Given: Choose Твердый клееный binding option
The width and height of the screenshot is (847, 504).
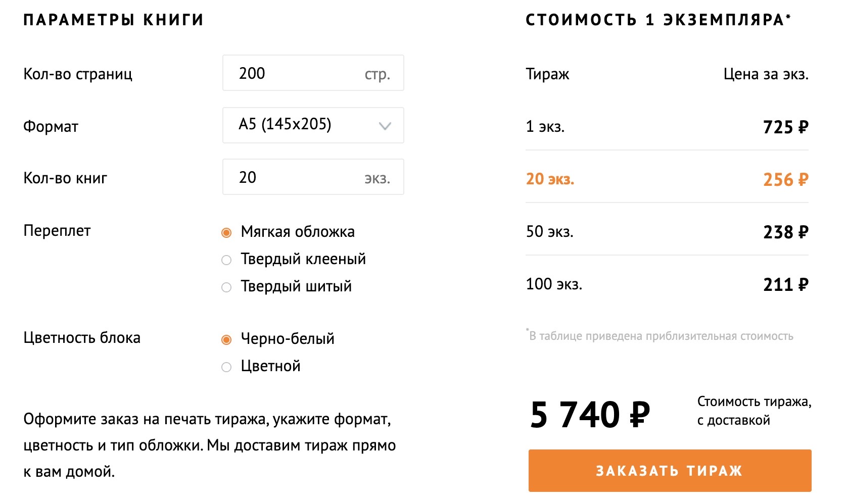Looking at the screenshot, I should [x=226, y=260].
